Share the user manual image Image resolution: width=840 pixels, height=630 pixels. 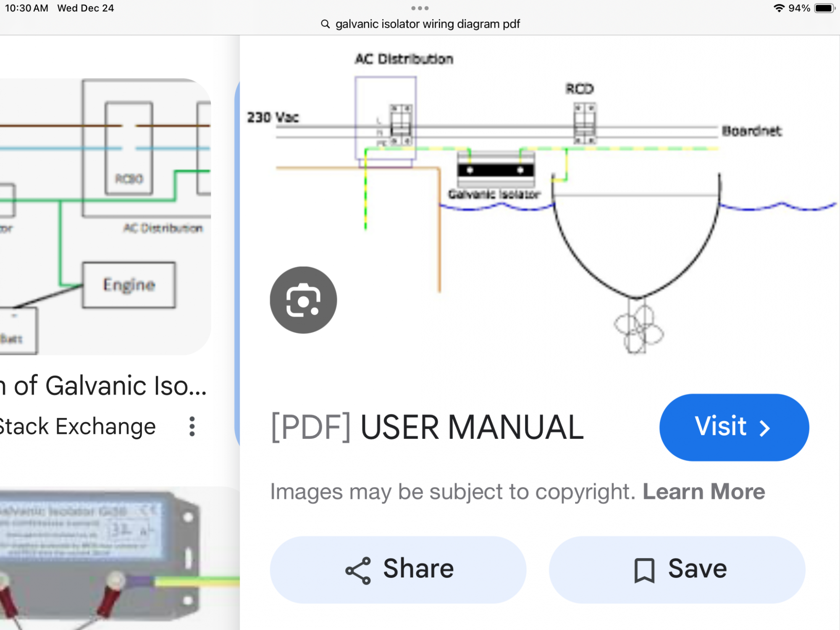[398, 570]
